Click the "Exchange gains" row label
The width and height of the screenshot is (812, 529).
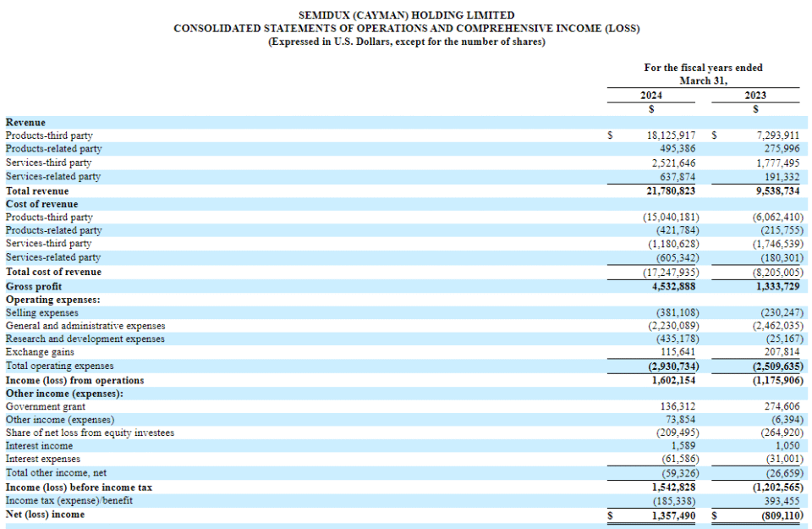40,352
